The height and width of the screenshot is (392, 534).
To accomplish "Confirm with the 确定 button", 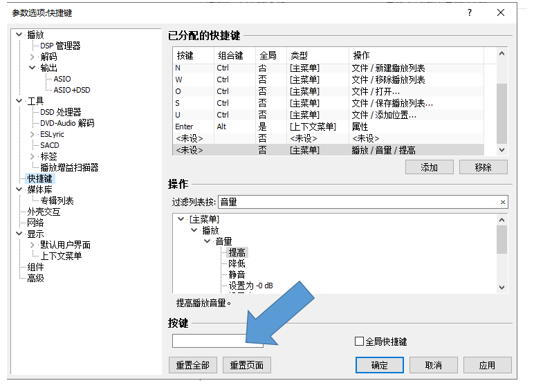I will [379, 365].
